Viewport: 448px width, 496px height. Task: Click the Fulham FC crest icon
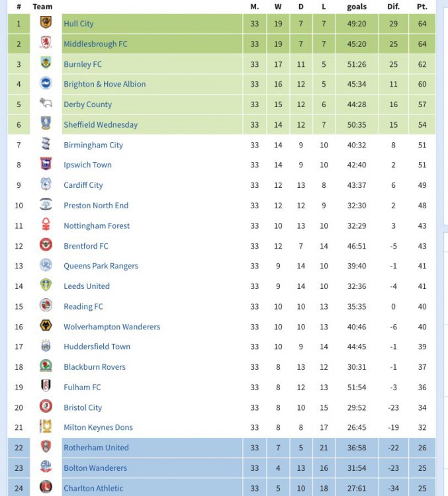[x=46, y=387]
